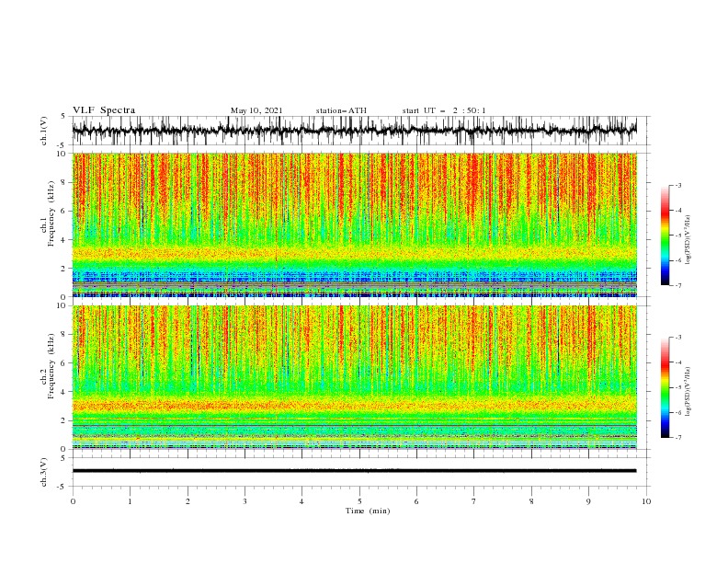Click time axis tick label '3'
728x563 pixels.
pyautogui.click(x=245, y=501)
